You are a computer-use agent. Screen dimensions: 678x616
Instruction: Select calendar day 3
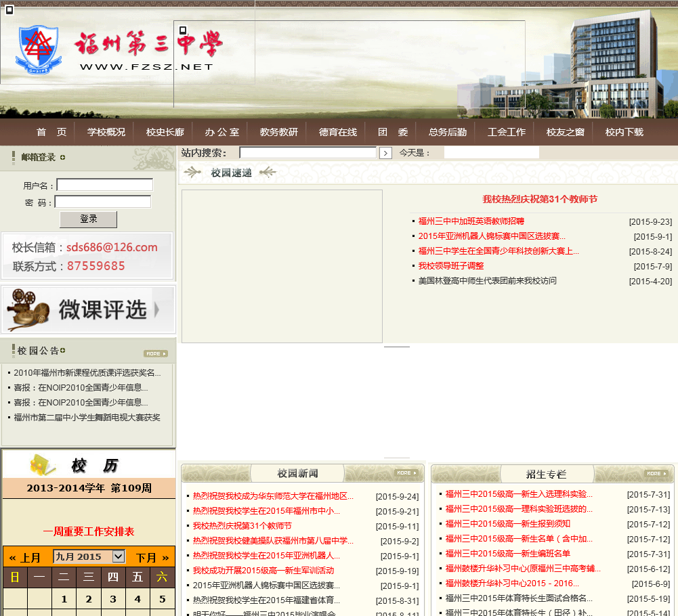point(113,599)
